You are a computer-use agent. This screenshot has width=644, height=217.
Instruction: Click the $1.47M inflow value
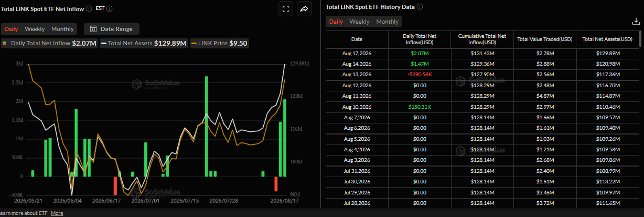pyautogui.click(x=419, y=64)
